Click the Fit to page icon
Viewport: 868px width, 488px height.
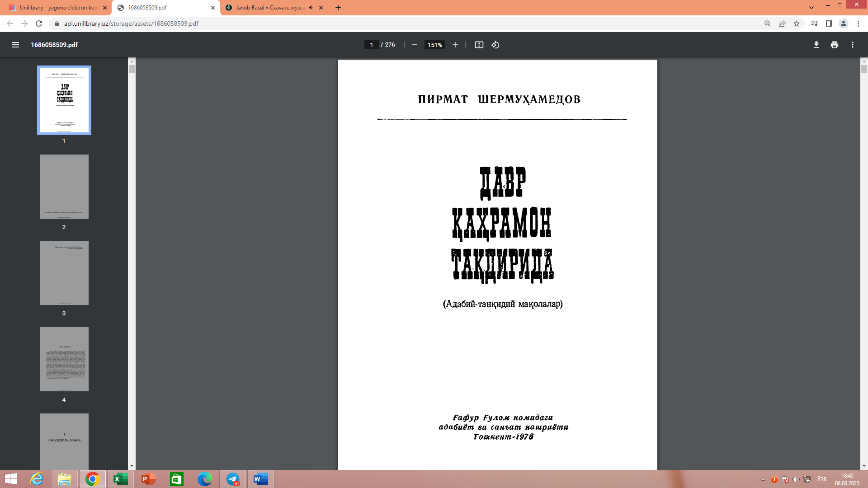(x=479, y=45)
